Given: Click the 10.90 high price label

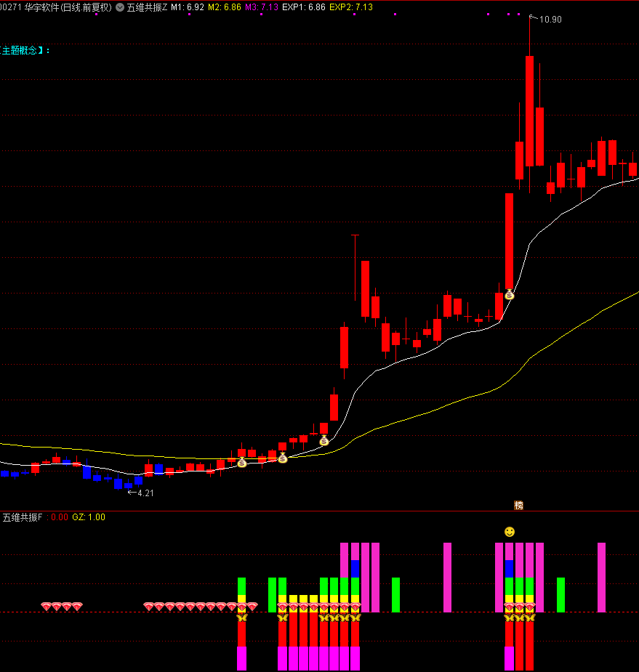Looking at the screenshot, I should pos(550,20).
